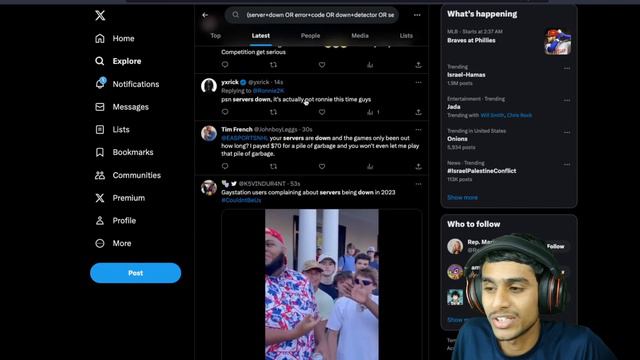Viewport: 640px width, 360px height.
Task: Open the Will Smith trending link
Action: tap(492, 116)
